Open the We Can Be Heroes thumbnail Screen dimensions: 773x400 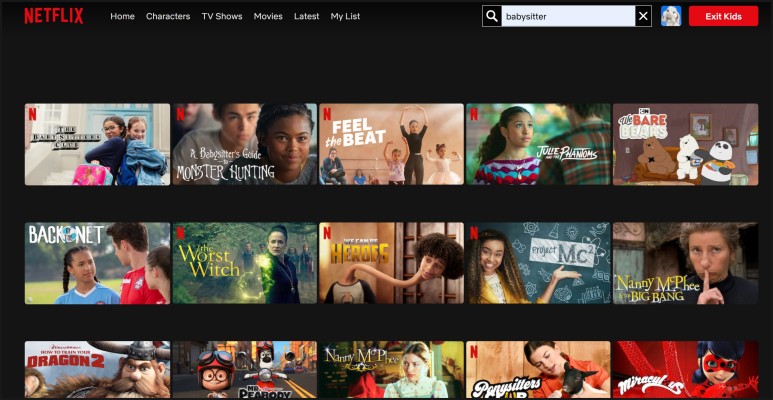[391, 263]
